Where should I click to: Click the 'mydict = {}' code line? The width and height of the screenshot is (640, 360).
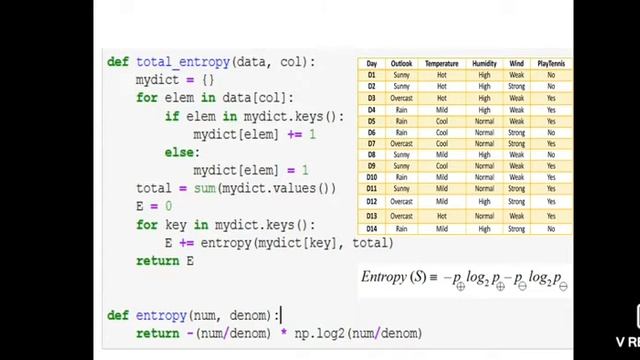175,80
